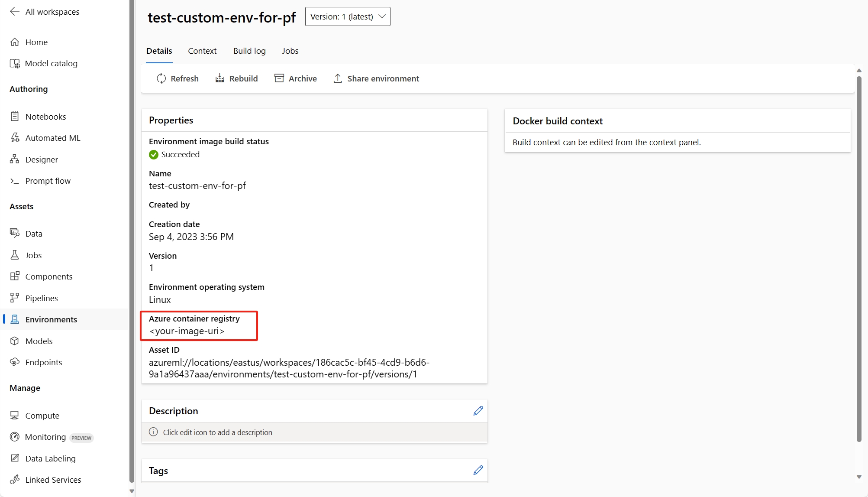The height and width of the screenshot is (497, 868).
Task: Click the back arrow to All workspaces
Action: point(15,12)
